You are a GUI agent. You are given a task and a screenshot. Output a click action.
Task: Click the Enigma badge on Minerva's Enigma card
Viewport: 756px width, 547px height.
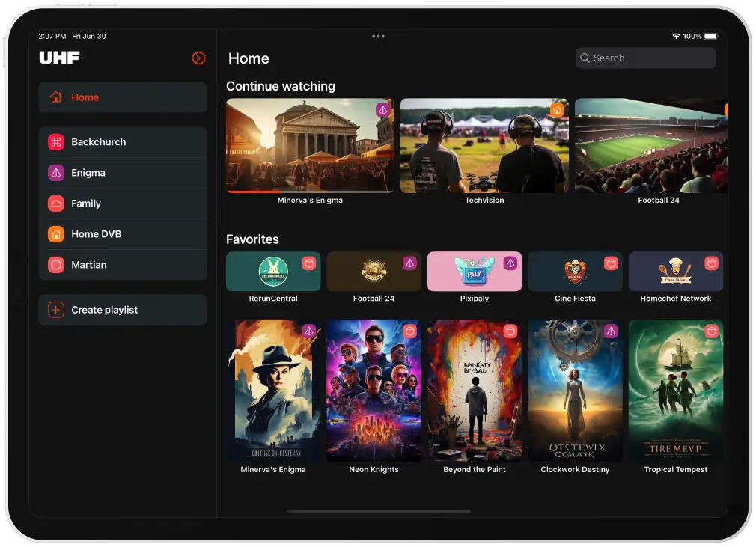pyautogui.click(x=383, y=109)
